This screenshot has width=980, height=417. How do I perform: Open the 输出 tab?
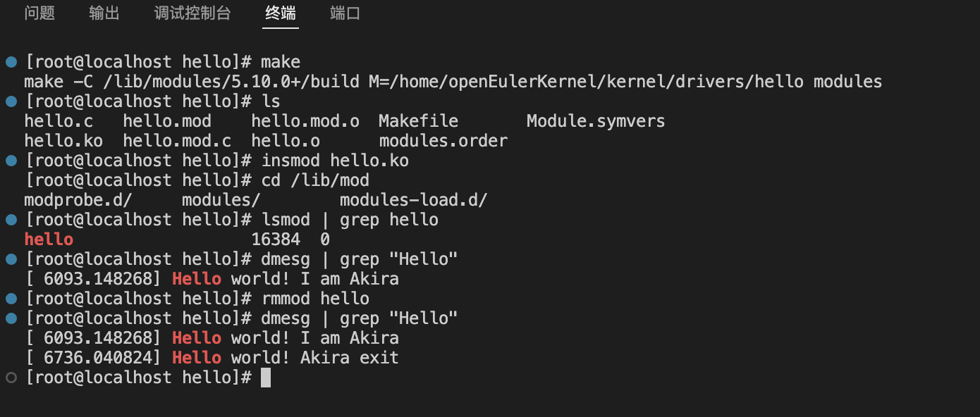pos(104,13)
